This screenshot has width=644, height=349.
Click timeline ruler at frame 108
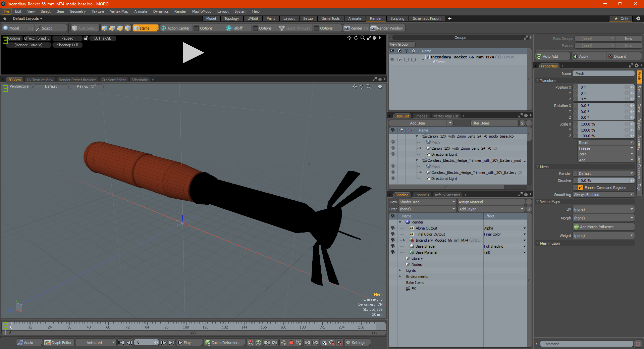coord(186,327)
